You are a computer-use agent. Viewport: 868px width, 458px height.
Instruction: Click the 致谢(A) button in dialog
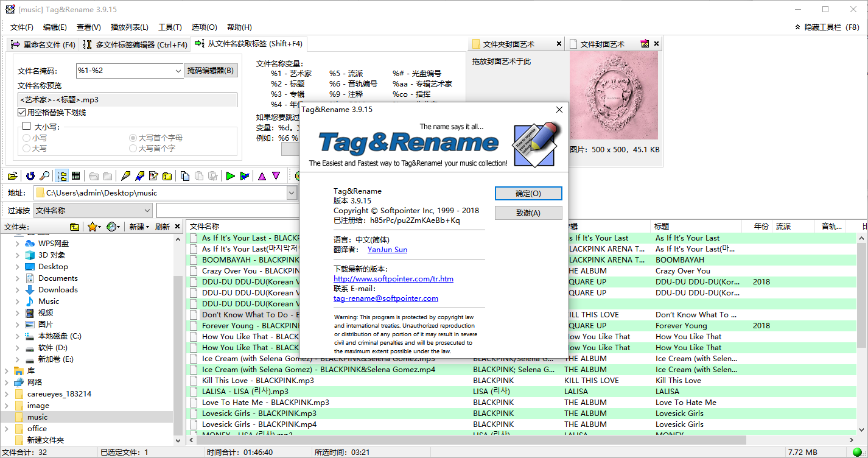pyautogui.click(x=528, y=213)
